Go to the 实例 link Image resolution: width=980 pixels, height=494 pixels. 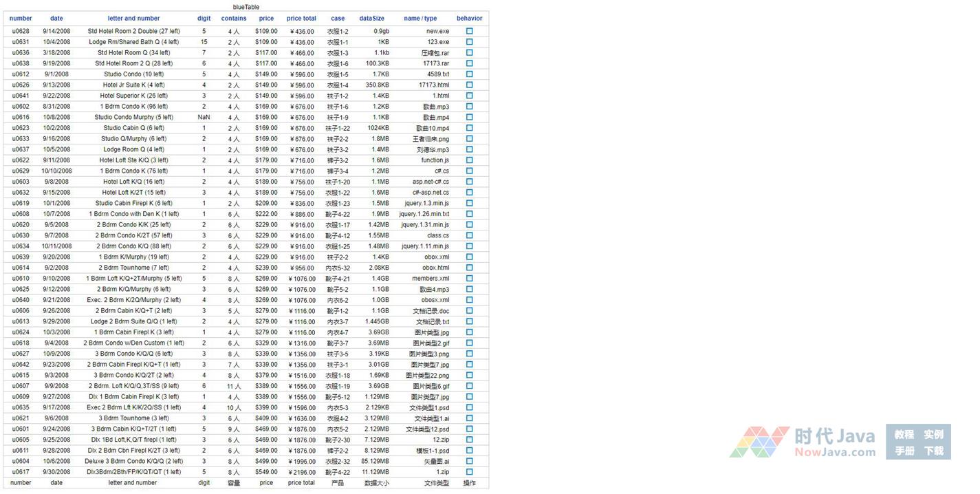933,435
